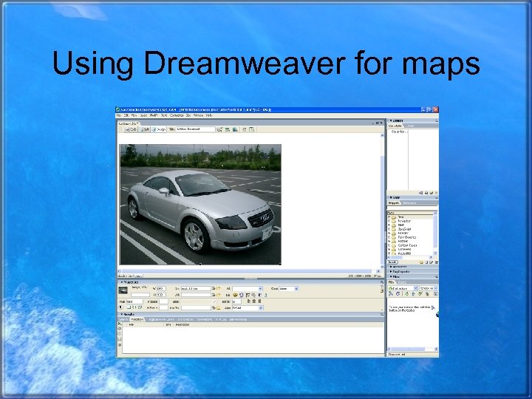Select the rectangular hotspot tool
The image size is (532, 399).
click(129, 307)
